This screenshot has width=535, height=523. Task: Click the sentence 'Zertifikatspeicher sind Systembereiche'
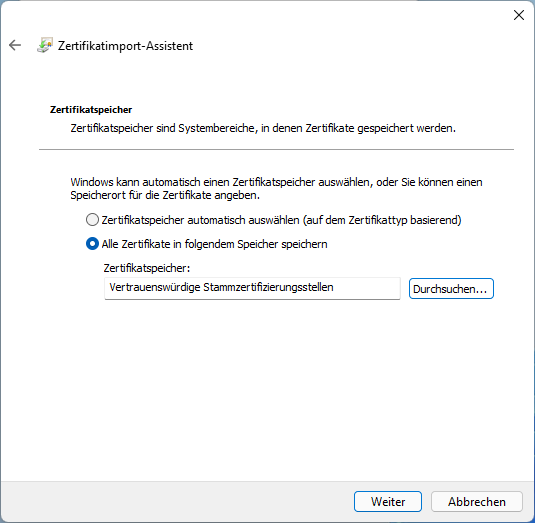pyautogui.click(x=164, y=128)
